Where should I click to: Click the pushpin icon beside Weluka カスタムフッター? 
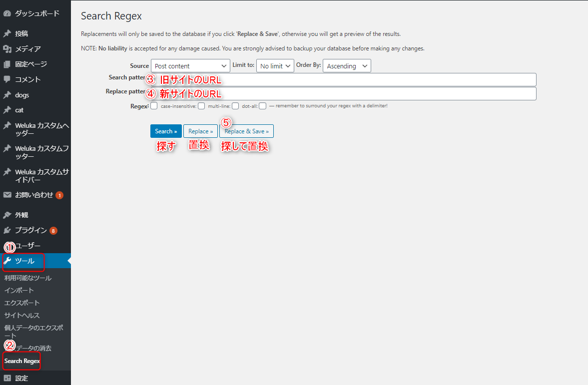pyautogui.click(x=7, y=148)
